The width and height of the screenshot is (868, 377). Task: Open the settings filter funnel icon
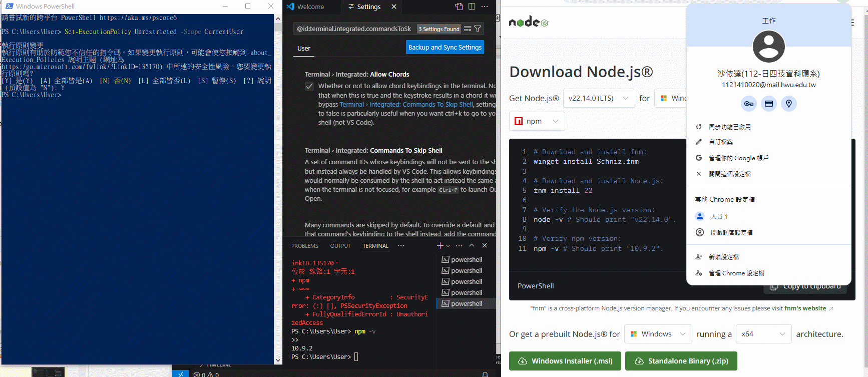tap(478, 29)
